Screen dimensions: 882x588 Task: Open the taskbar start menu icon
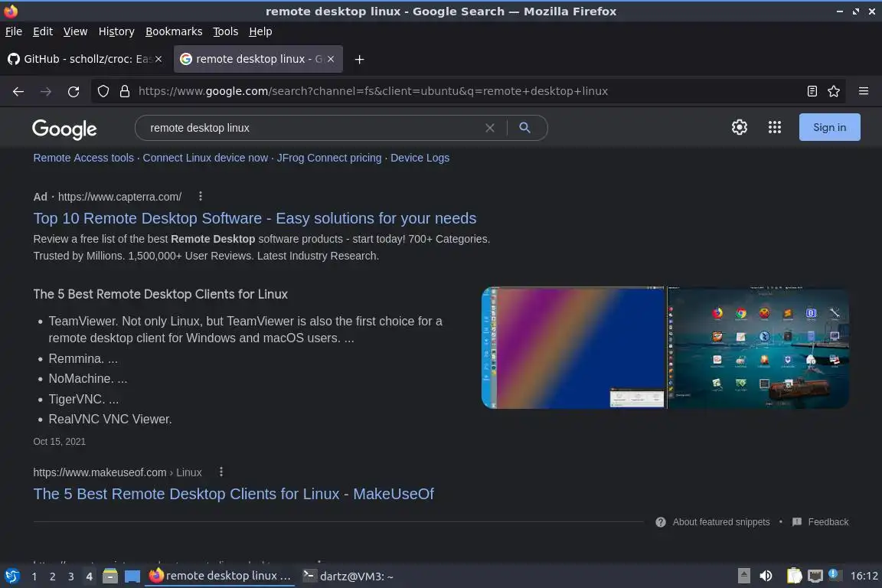pyautogui.click(x=11, y=577)
